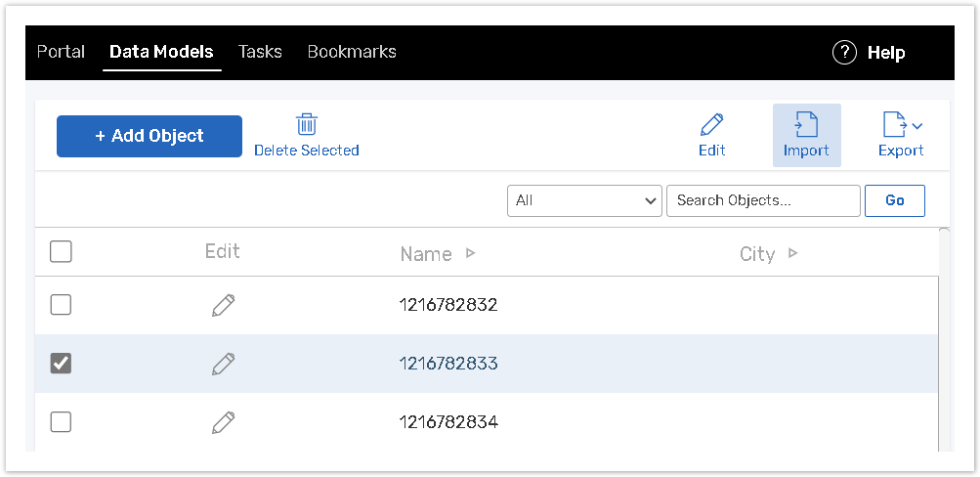Edit row 1216782834 using its pencil icon
Image resolution: width=980 pixels, height=477 pixels.
223,422
